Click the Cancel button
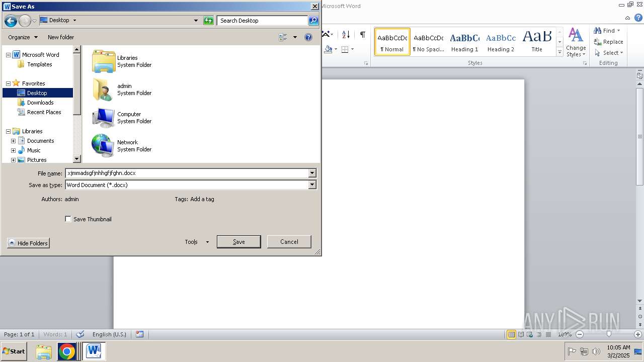The width and height of the screenshot is (644, 362). [289, 242]
